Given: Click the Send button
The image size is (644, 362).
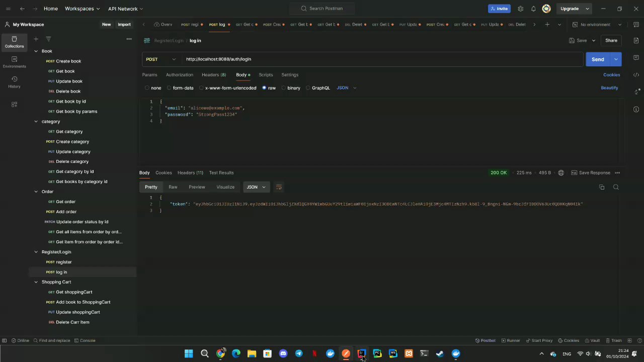Looking at the screenshot, I should click(598, 59).
